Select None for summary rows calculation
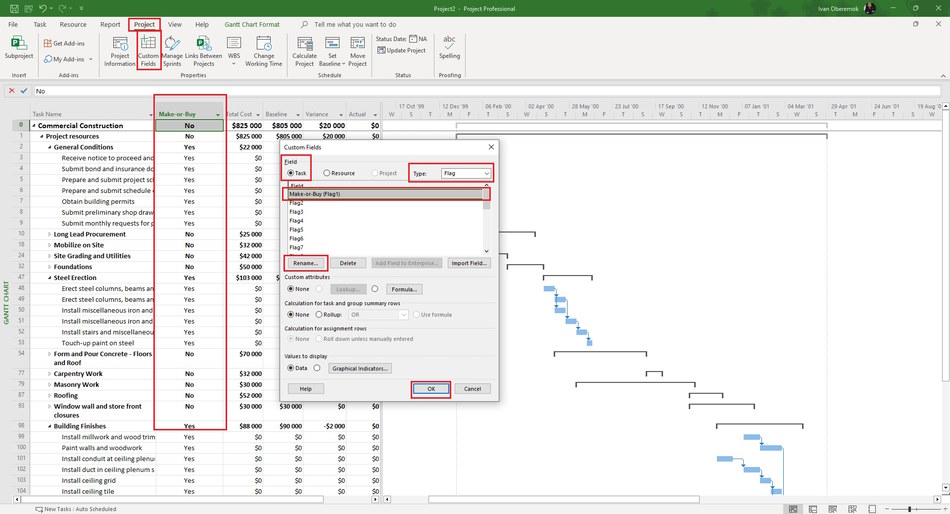The image size is (950, 514). 291,315
